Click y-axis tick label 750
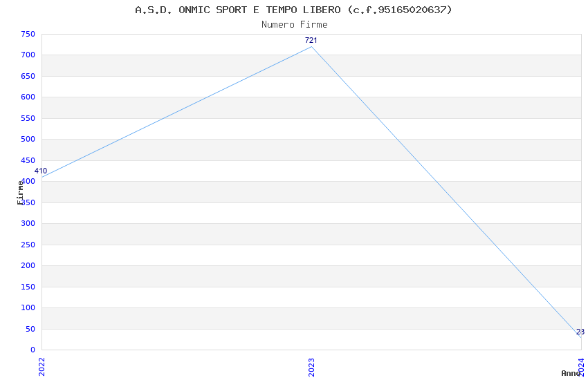The height and width of the screenshot is (380, 588). click(x=28, y=34)
